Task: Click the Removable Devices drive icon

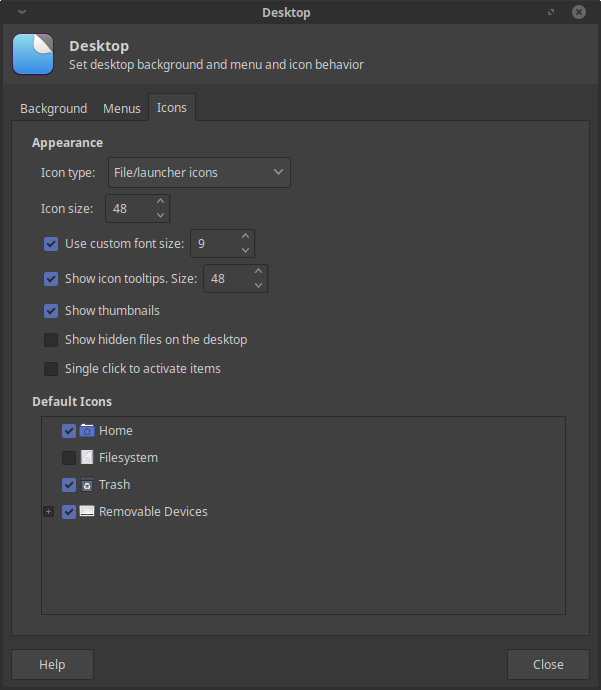Action: click(x=87, y=511)
